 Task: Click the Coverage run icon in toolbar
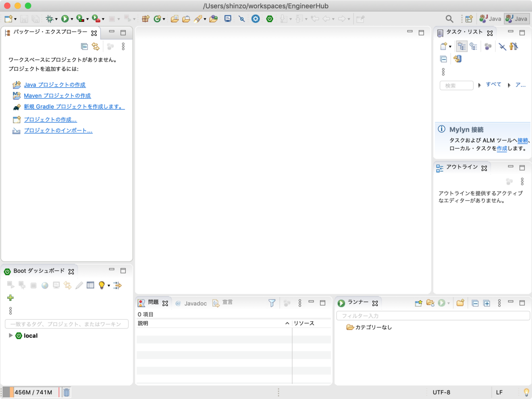(x=80, y=19)
